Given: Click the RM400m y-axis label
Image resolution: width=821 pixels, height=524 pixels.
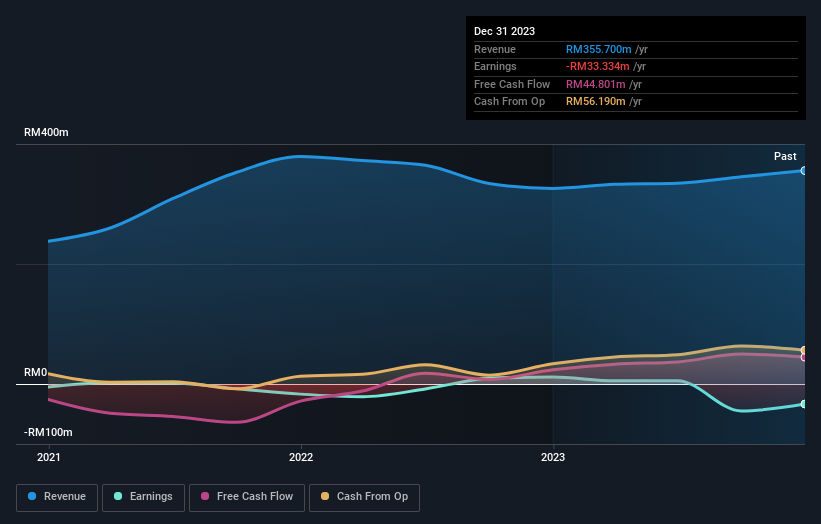Looking at the screenshot, I should (46, 132).
